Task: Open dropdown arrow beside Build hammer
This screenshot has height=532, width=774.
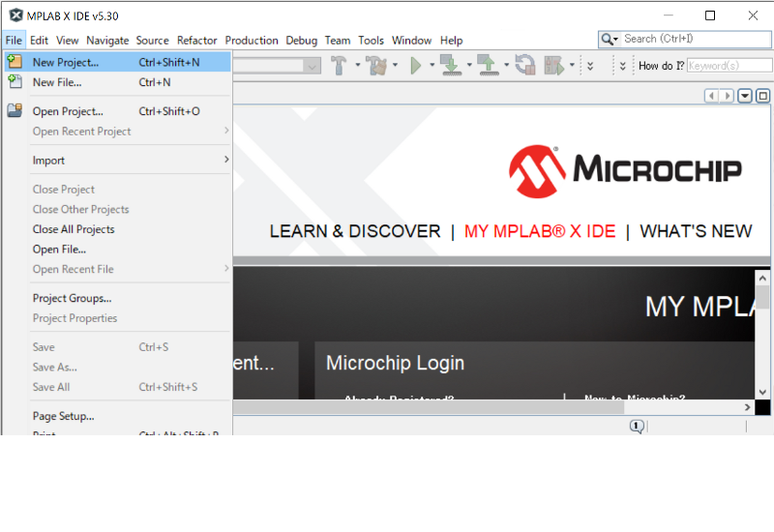Action: point(357,66)
